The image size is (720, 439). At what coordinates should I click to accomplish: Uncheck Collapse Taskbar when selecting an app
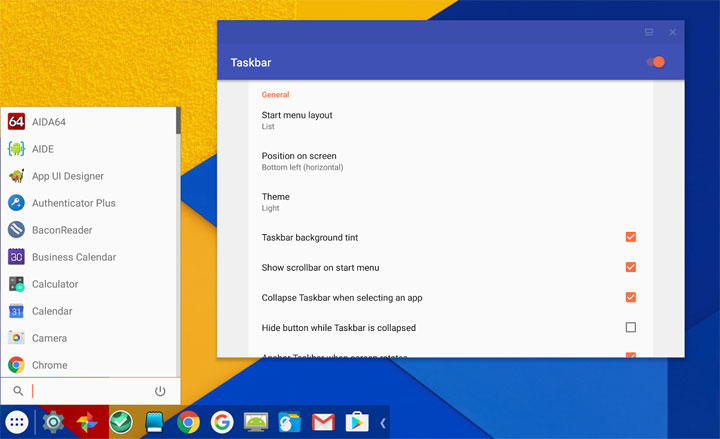tap(631, 297)
